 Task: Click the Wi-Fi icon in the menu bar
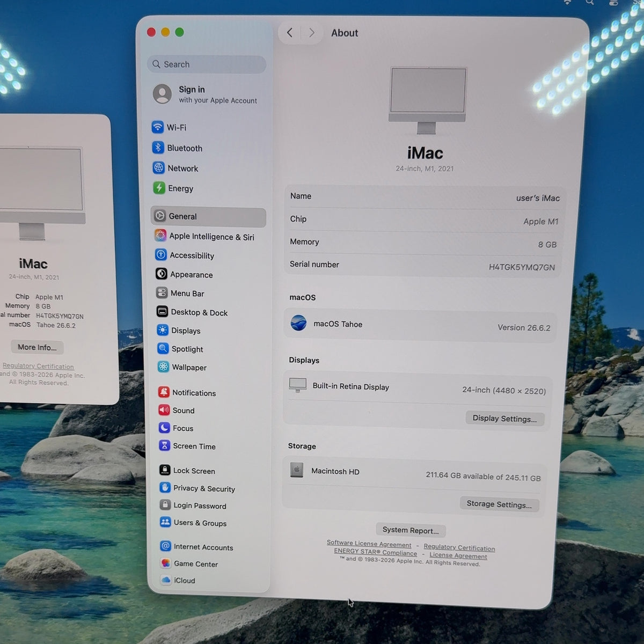tap(567, 2)
